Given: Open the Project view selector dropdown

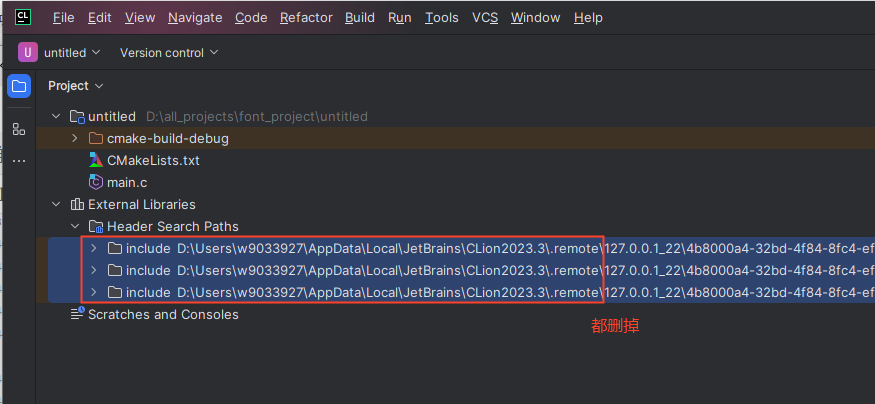Looking at the screenshot, I should point(76,86).
